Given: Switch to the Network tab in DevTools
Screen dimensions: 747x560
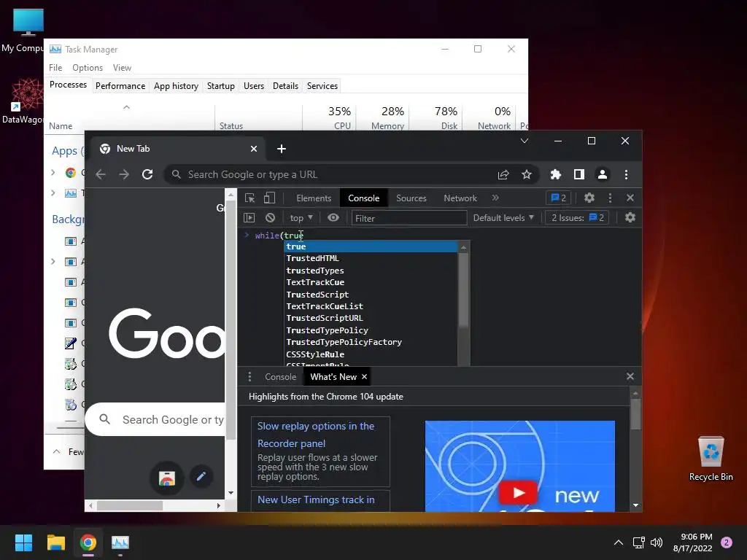Looking at the screenshot, I should coord(460,198).
